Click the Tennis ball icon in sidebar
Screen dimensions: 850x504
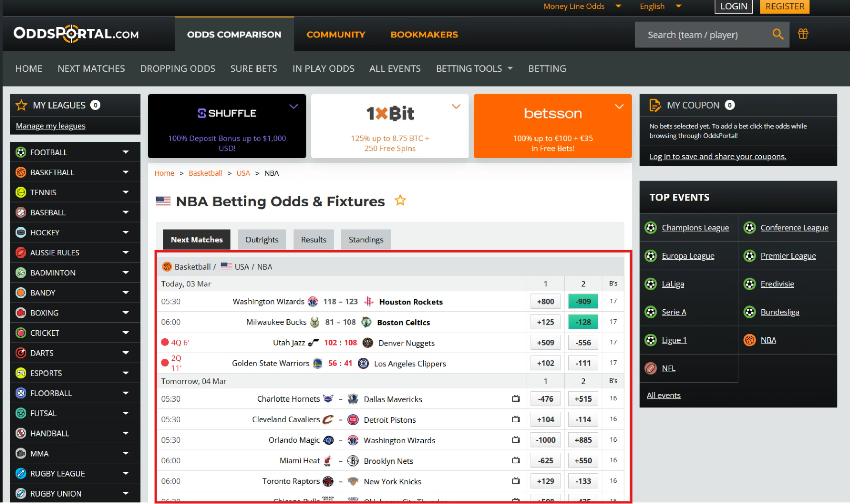click(x=21, y=192)
